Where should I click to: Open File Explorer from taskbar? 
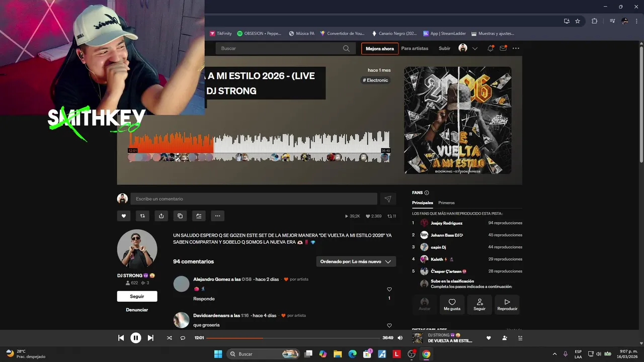pos(337,354)
